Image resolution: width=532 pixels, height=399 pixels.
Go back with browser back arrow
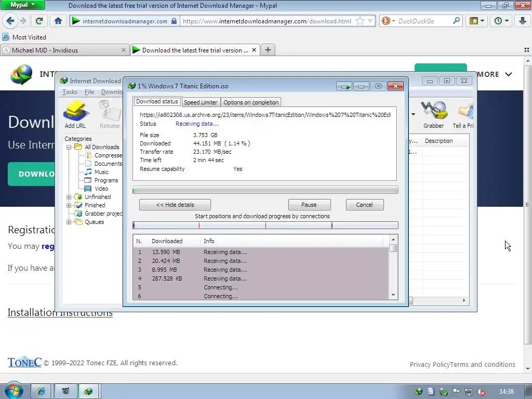(10, 21)
